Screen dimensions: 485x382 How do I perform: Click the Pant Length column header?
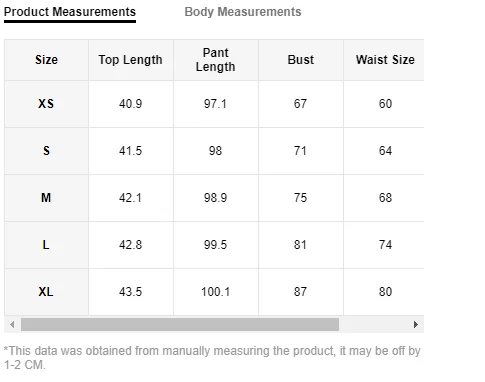216,60
